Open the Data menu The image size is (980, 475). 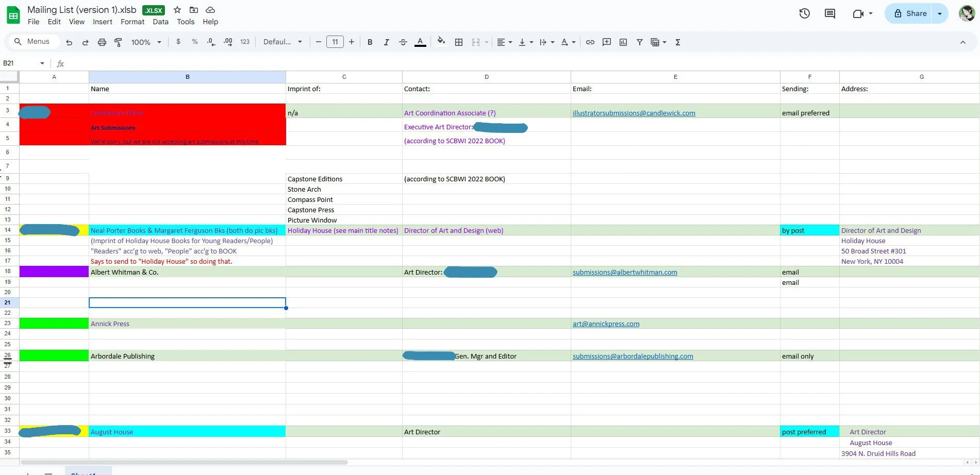pos(160,22)
